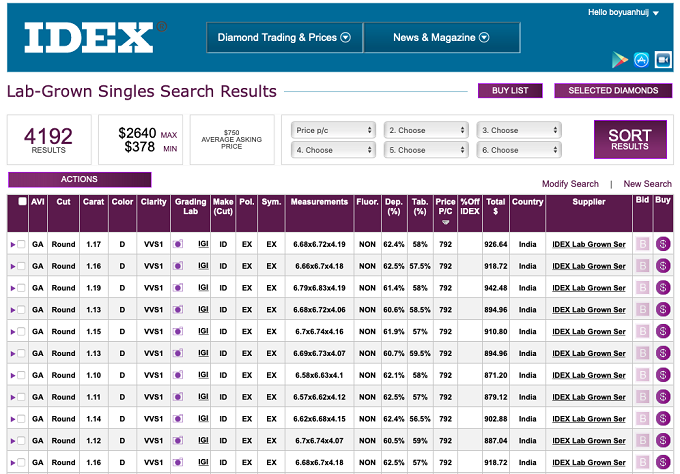Check the 1.14 carat diamond row
Screen dimensions: 680x474
(21, 419)
